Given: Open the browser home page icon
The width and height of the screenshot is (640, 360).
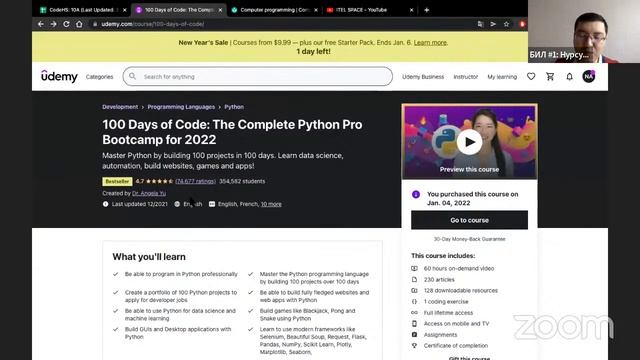Looking at the screenshot, I should tap(79, 24).
